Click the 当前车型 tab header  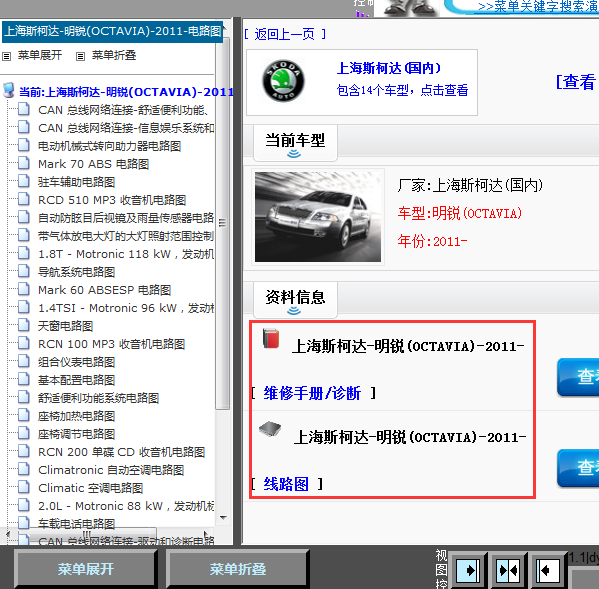pyautogui.click(x=295, y=142)
